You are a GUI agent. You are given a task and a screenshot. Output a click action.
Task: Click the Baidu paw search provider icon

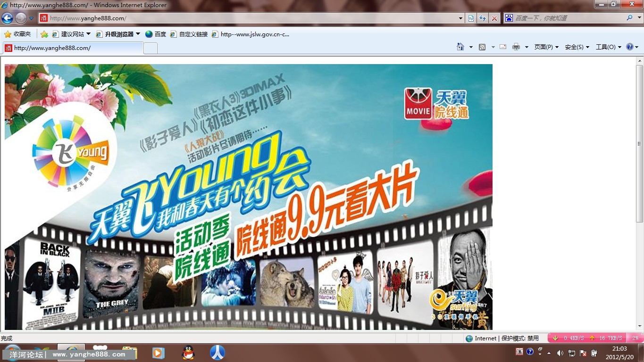pos(509,18)
